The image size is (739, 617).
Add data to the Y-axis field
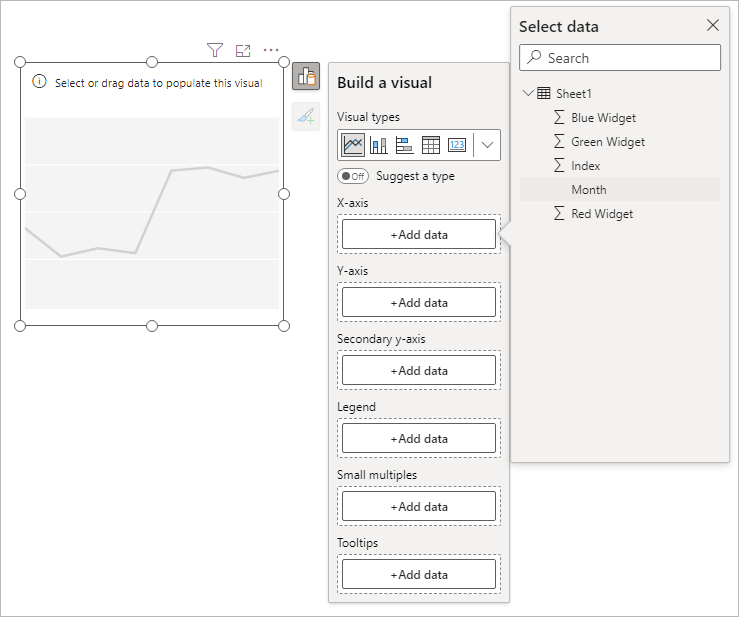pos(419,302)
